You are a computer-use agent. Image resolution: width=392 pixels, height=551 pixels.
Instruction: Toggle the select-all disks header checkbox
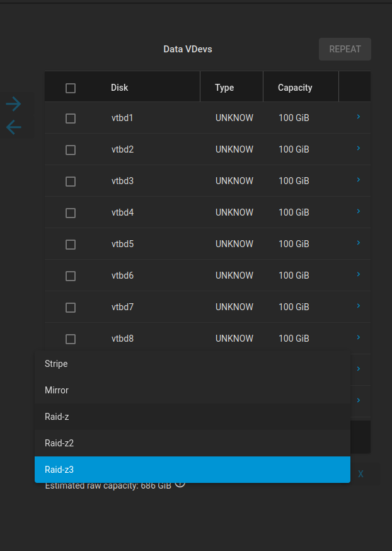(71, 88)
